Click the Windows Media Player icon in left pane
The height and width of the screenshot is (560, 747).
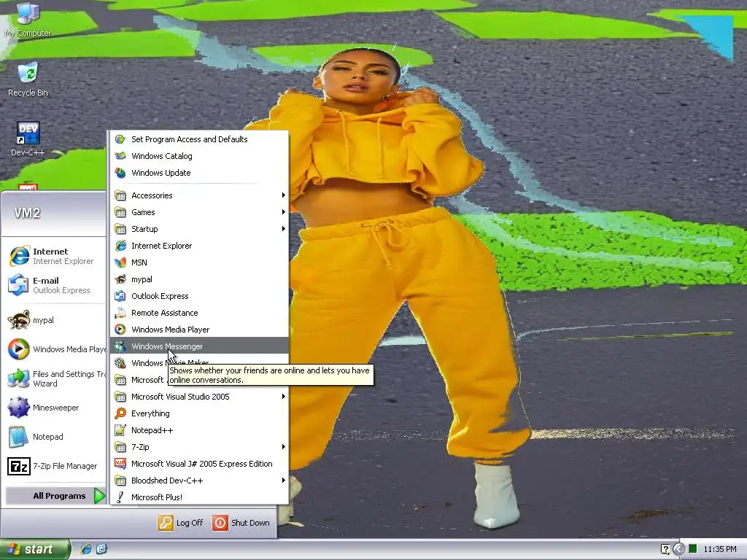(19, 349)
